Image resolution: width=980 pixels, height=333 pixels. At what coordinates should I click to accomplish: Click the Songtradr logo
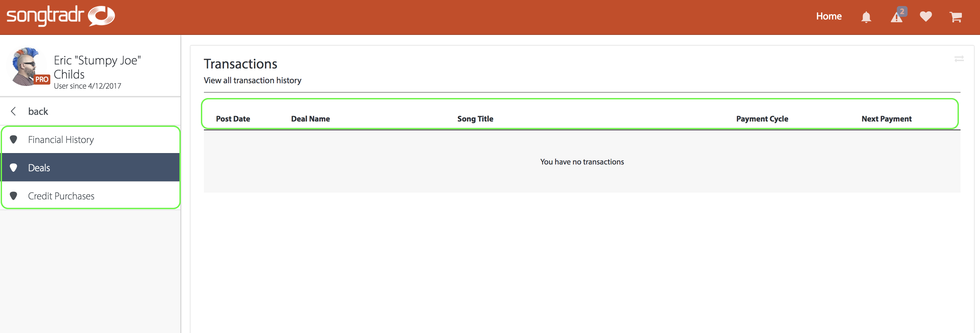[61, 16]
